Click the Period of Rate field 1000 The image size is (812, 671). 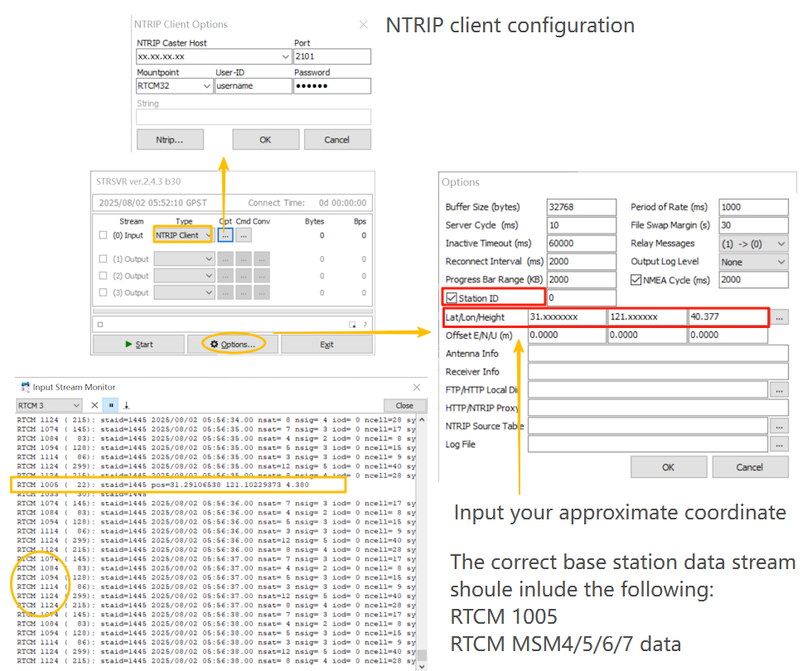[x=753, y=207]
